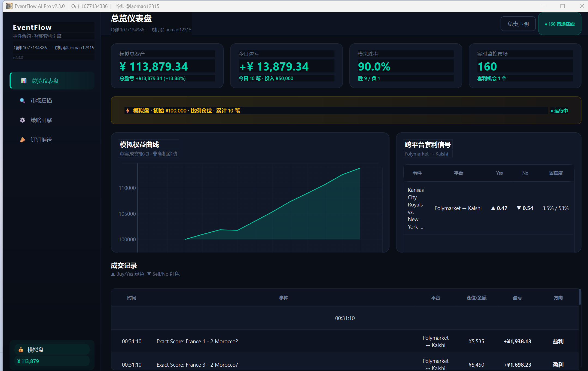Image resolution: width=588 pixels, height=371 pixels.
Task: Click the v2.3.0 version label
Action: point(18,57)
